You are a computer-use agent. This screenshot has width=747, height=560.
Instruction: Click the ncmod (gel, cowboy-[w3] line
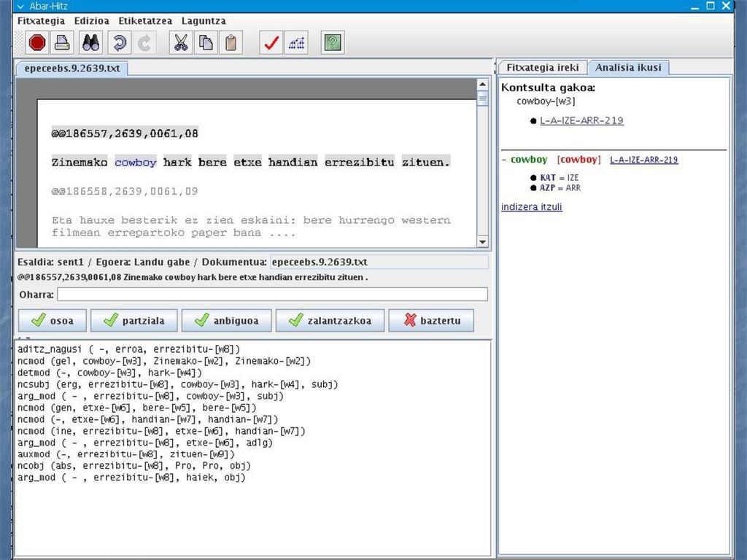coord(164,361)
